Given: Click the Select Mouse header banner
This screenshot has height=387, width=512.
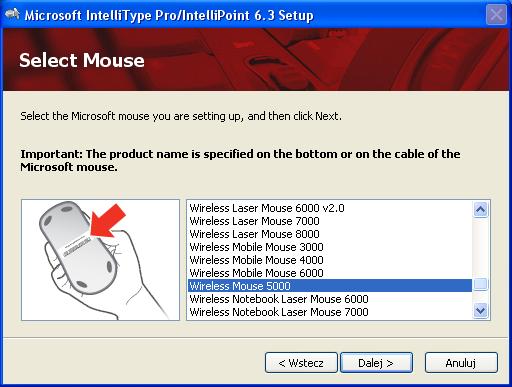Looking at the screenshot, I should (x=256, y=59).
